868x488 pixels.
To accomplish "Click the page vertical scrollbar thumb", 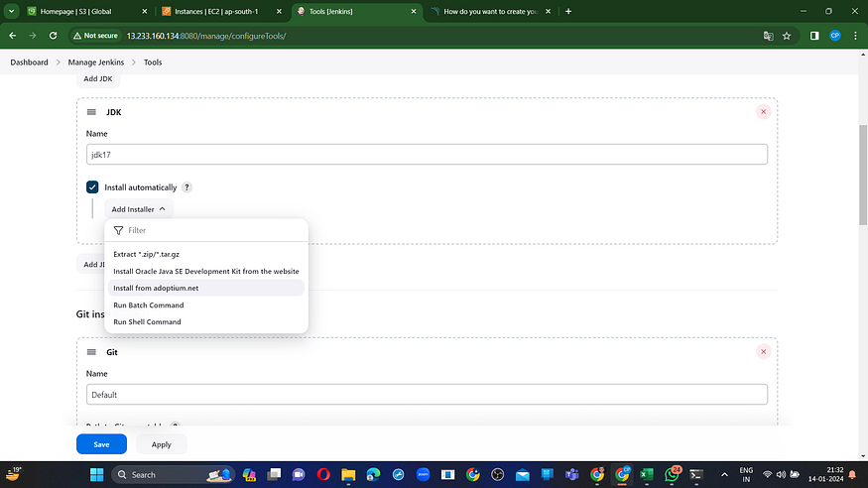I will point(862,175).
